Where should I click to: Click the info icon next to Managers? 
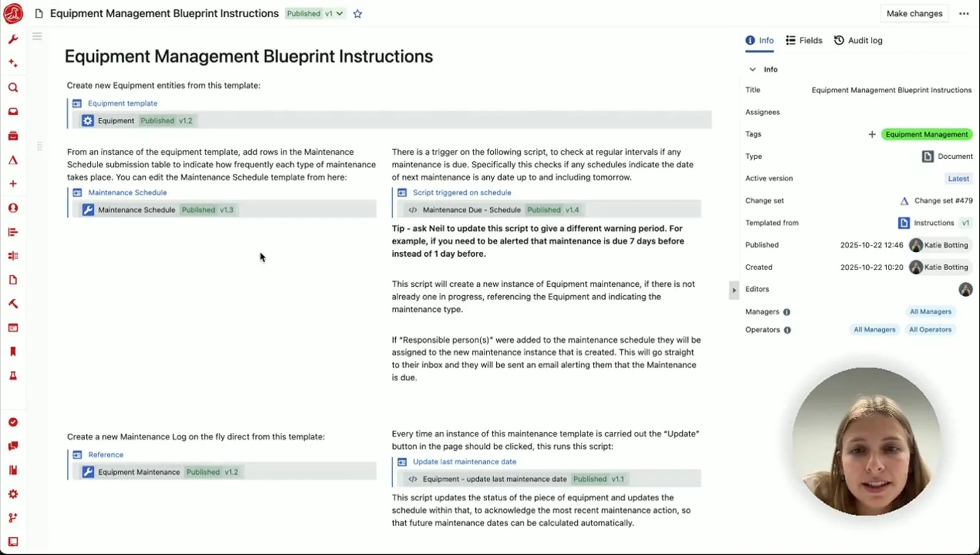pyautogui.click(x=787, y=312)
